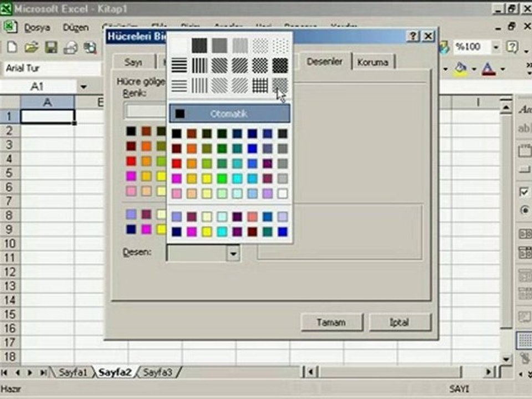This screenshot has height=399, width=532.
Task: Select the solid dark gray pattern
Action: [199, 45]
